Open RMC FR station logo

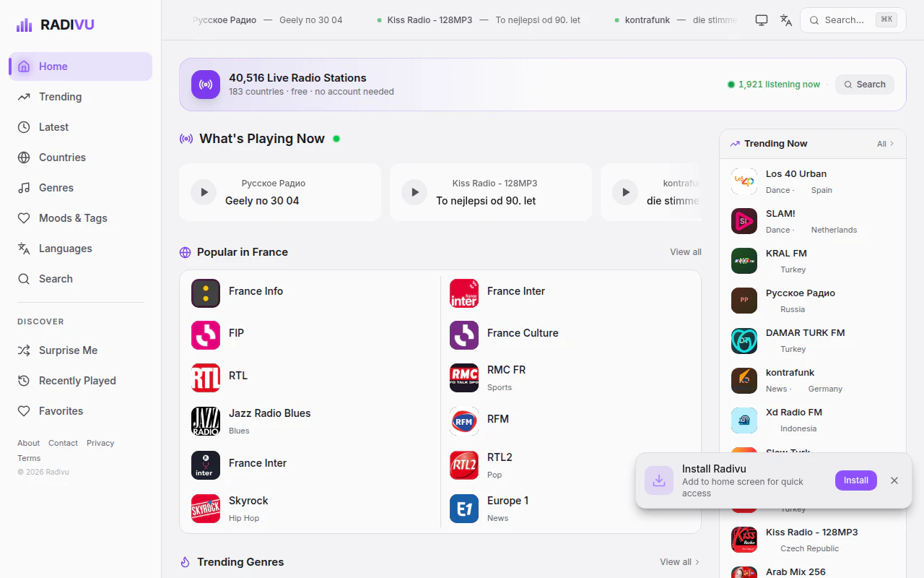464,378
